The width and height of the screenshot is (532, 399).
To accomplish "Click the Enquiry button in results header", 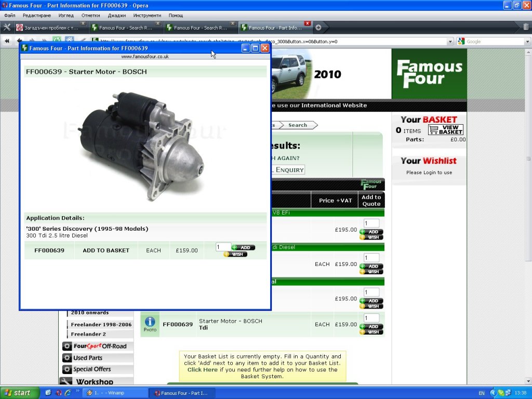I will click(288, 170).
